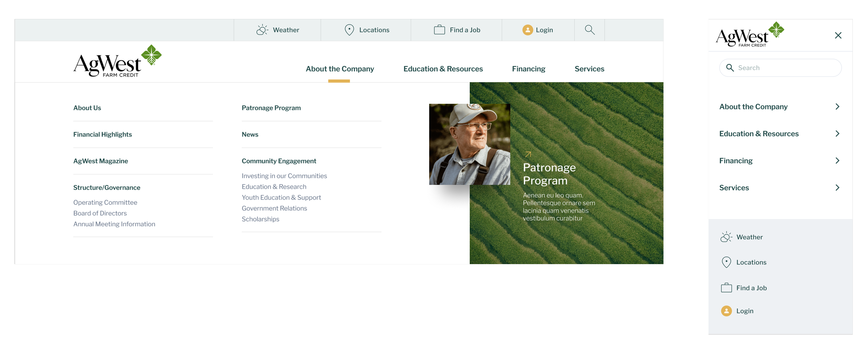Click the Weather icon in mobile menu footer
The width and height of the screenshot is (868, 346).
[x=726, y=237]
